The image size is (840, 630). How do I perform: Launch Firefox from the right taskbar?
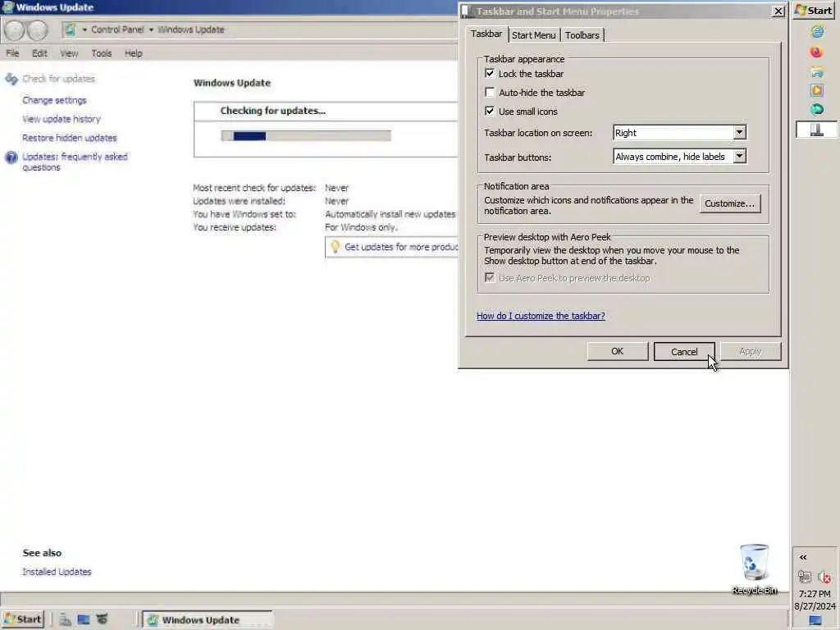coord(816,52)
